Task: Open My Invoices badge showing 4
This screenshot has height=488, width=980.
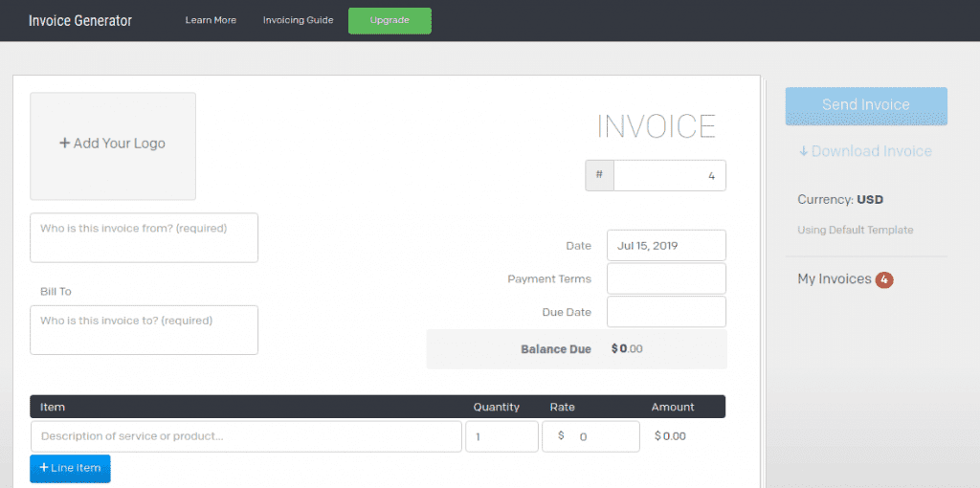Action: [x=883, y=279]
